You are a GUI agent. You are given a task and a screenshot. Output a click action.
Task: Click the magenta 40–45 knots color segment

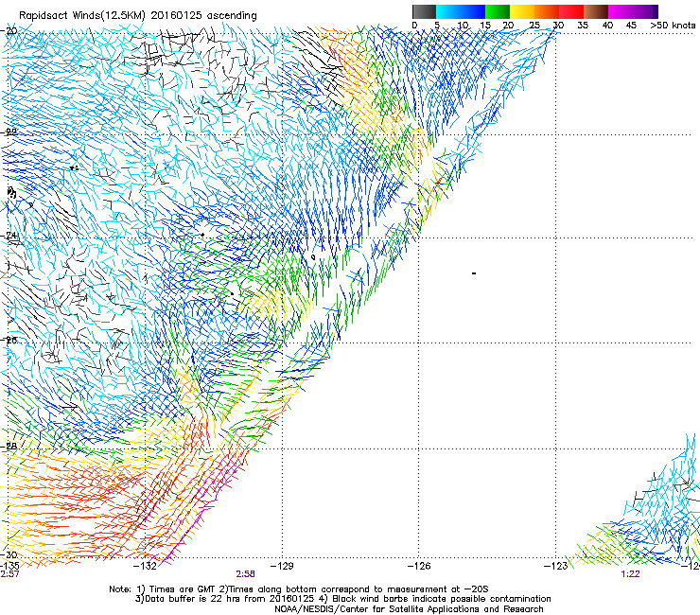621,11
